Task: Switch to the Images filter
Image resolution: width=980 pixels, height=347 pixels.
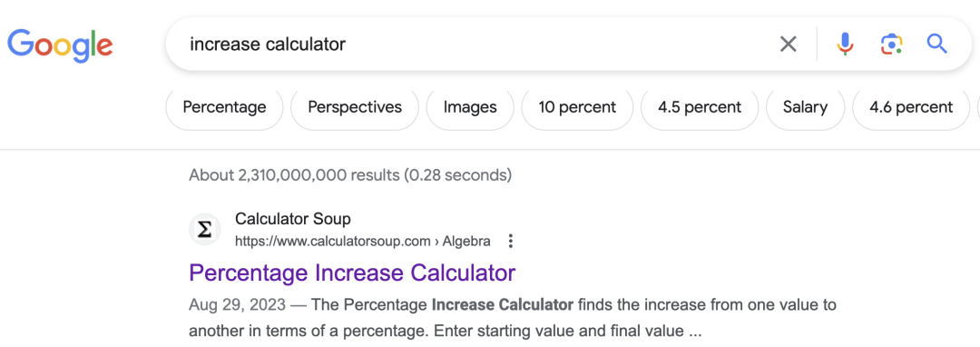Action: click(x=470, y=107)
